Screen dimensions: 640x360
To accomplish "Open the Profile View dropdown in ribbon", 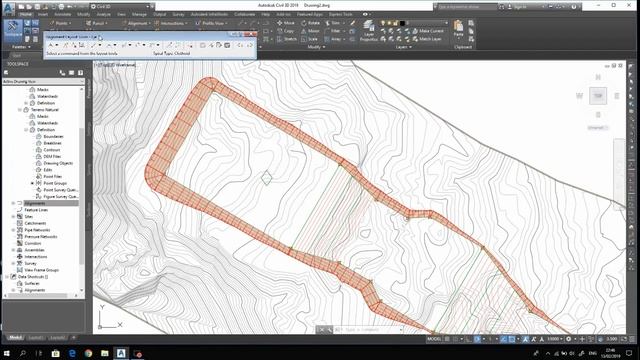I will (211, 23).
